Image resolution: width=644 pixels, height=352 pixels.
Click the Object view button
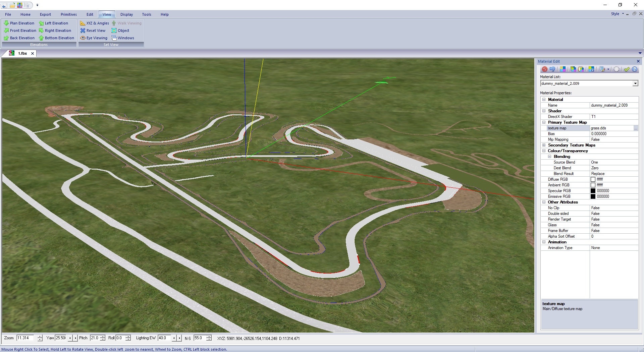[x=120, y=31]
